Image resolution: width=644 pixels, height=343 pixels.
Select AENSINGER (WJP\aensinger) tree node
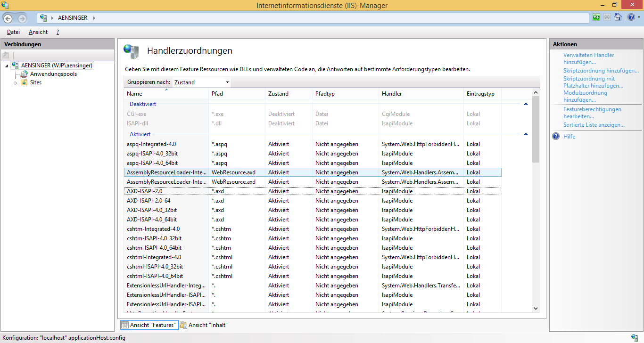tap(57, 65)
